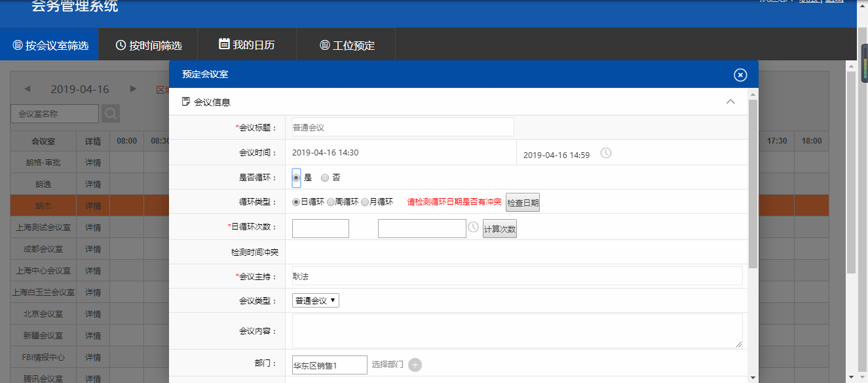Screen dimensions: 868x383
Task: Click the 检查日期 button
Action: (x=522, y=203)
